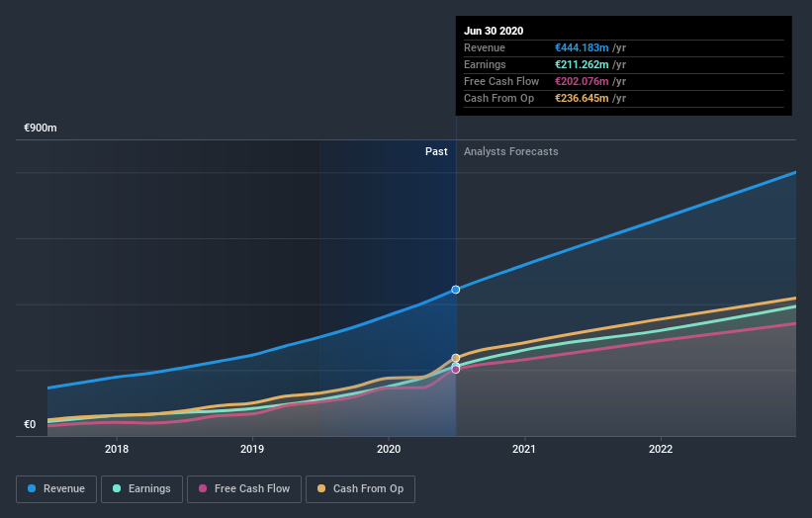Click the €444.183m revenue value
The width and height of the screenshot is (812, 518).
[582, 47]
